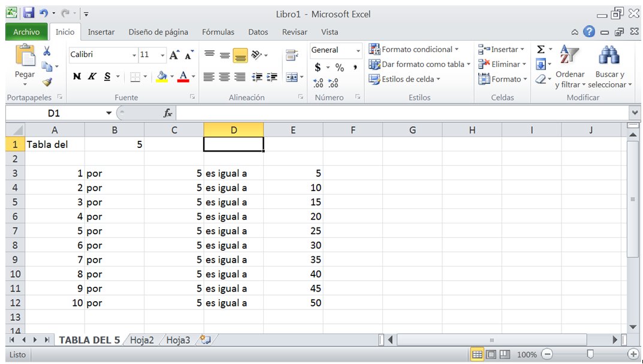Click the Insertar cells button
The height and width of the screenshot is (364, 643).
tap(502, 50)
